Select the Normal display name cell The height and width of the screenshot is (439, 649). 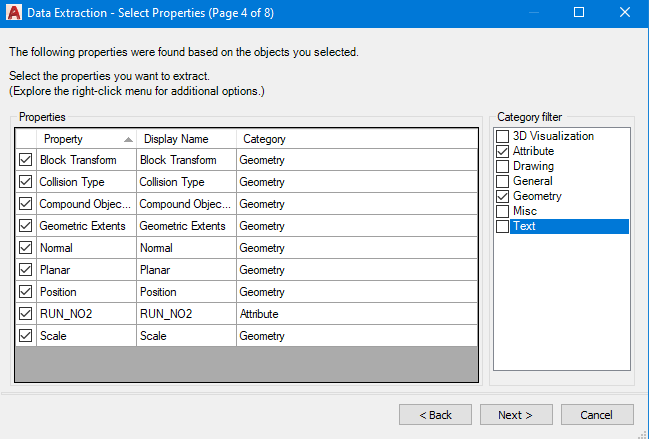point(186,247)
